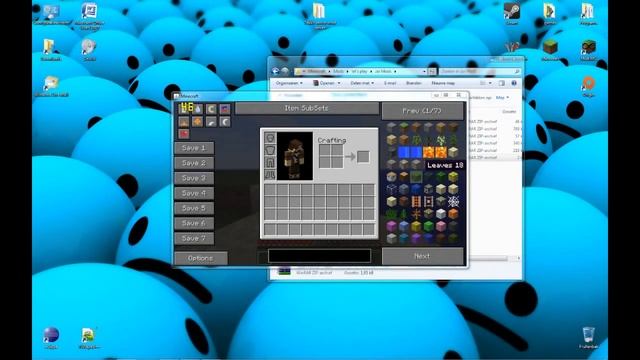Click the Save 2 button
The image size is (640, 360).
(194, 163)
